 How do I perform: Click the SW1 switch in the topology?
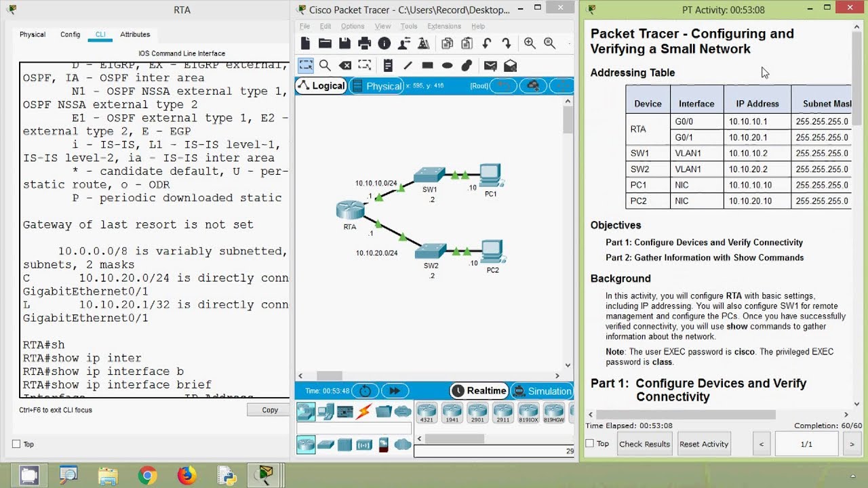pyautogui.click(x=430, y=175)
